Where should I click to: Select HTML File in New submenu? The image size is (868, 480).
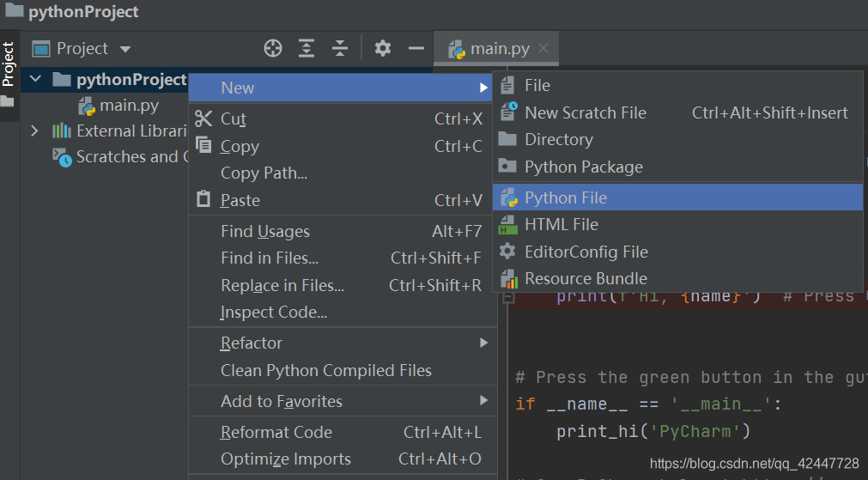[677, 224]
